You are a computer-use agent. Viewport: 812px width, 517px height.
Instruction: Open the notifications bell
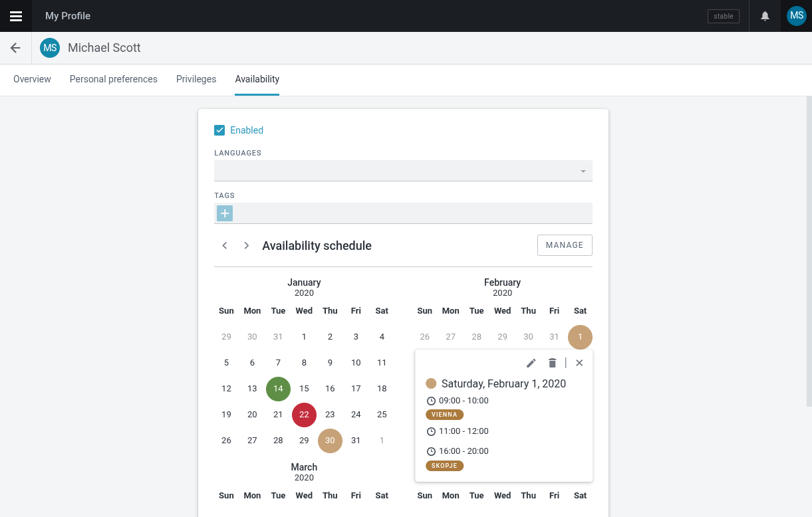coord(765,16)
